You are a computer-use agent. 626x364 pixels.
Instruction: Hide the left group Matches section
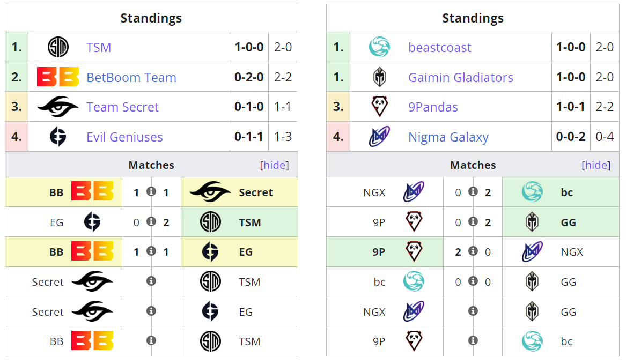(275, 165)
